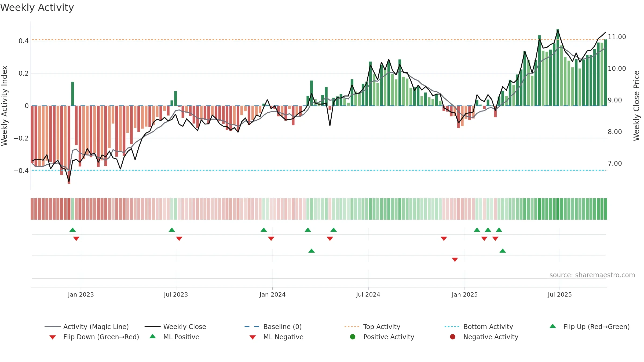644x362 pixels.
Task: Toggle the ML Positive legend entry
Action: coord(174,337)
